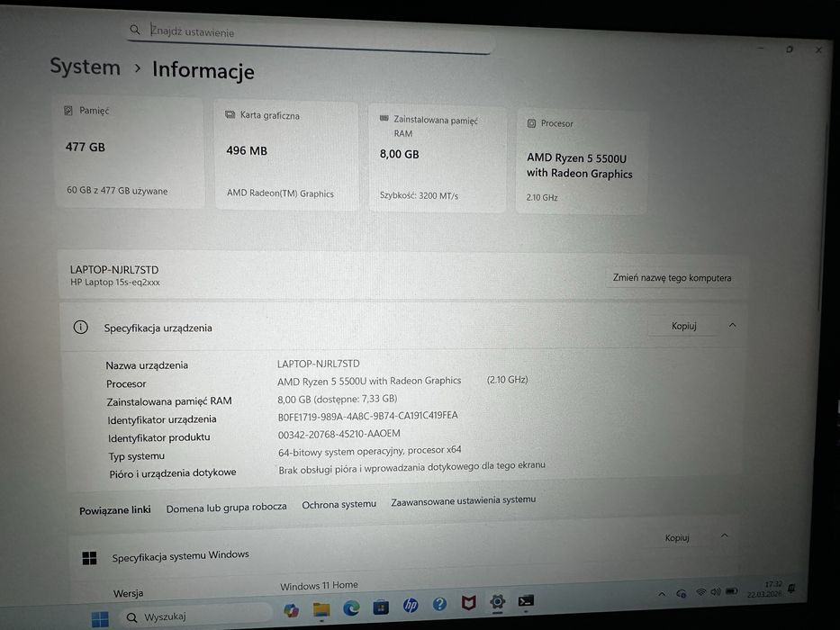Open the Windows Start menu
Screen dimensions: 840x630
tap(100, 619)
